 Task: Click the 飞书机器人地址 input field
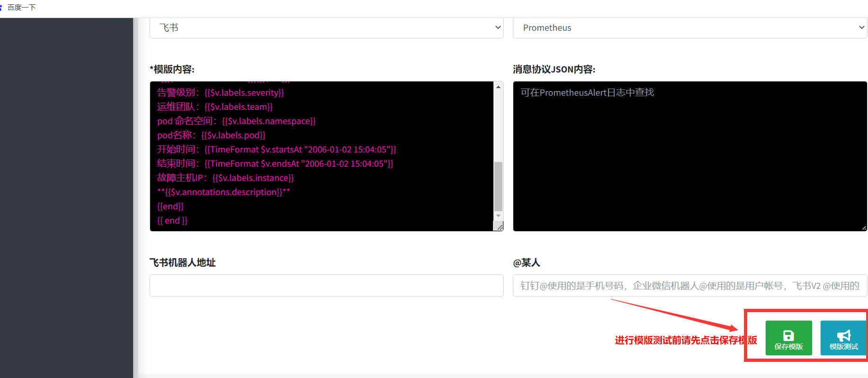(x=326, y=286)
